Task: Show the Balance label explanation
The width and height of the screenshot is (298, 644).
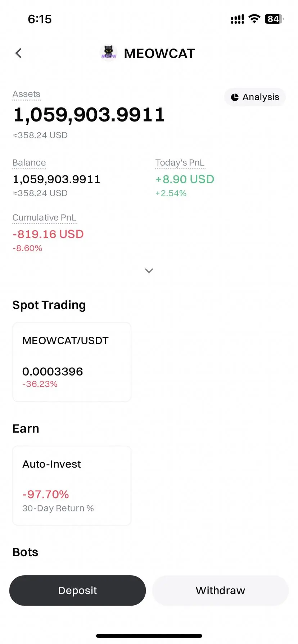Action: click(29, 163)
